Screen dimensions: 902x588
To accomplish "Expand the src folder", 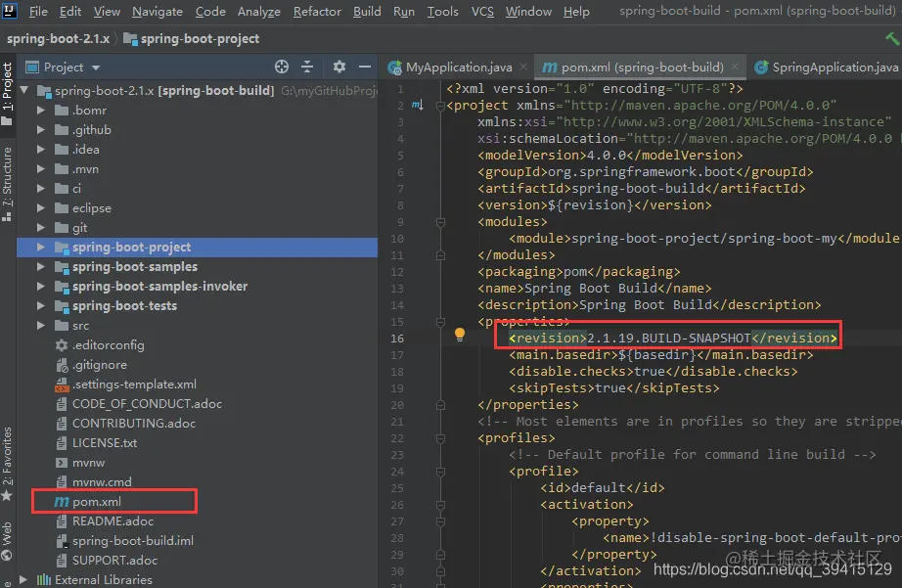I will point(41,325).
